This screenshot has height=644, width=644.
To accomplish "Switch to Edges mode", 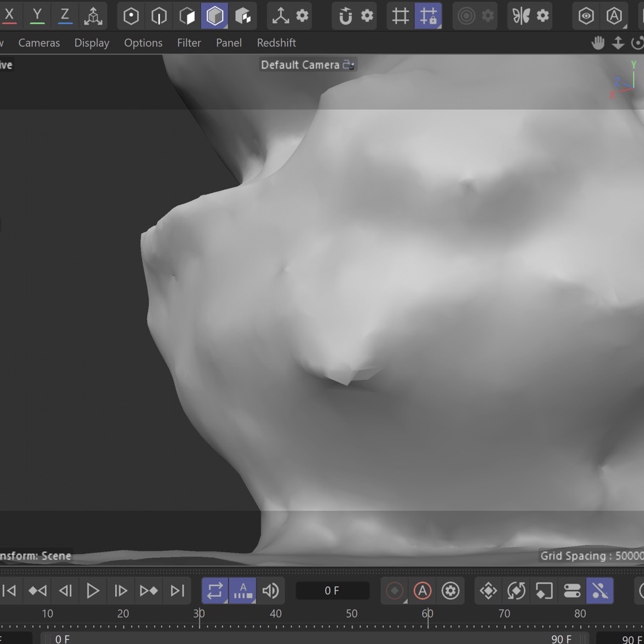I will (159, 16).
